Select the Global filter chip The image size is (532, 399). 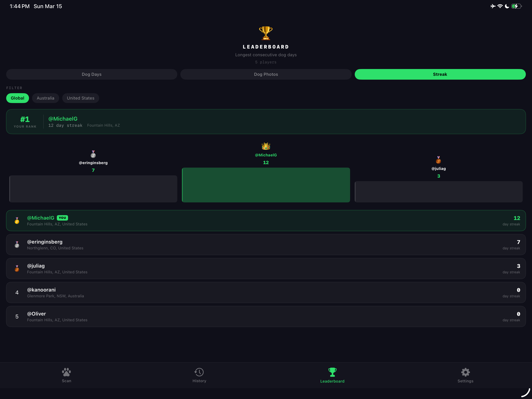pos(18,98)
